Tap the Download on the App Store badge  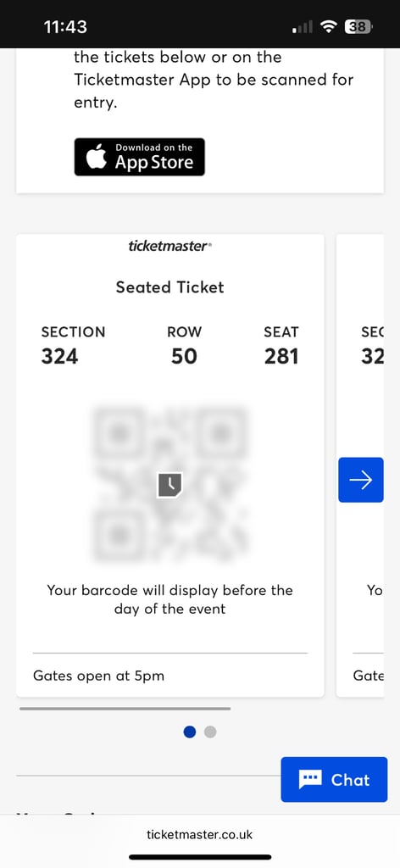click(140, 157)
